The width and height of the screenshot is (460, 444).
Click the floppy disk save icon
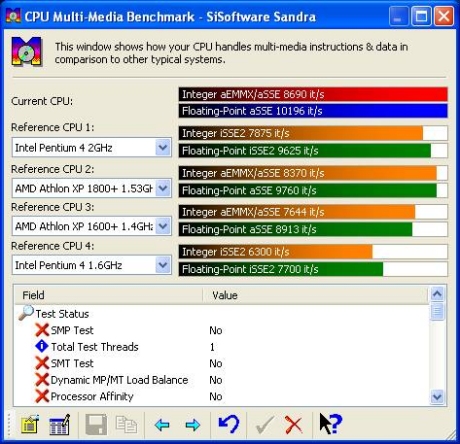point(96,424)
